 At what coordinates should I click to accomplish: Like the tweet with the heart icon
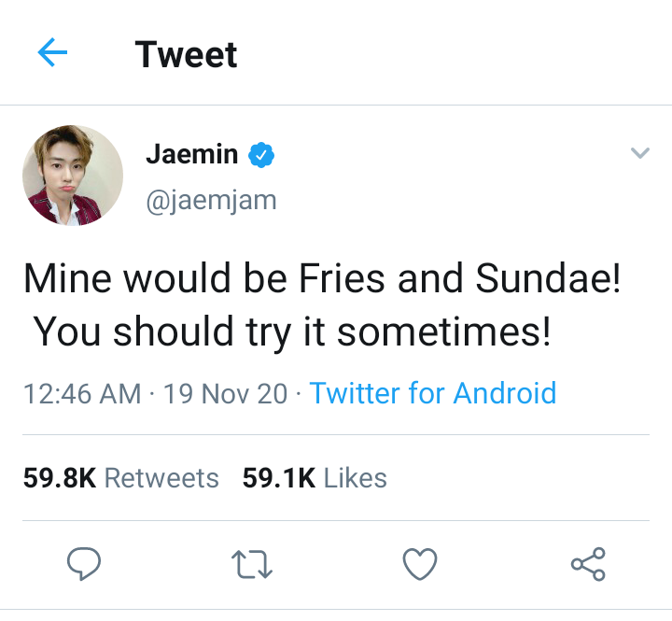[x=420, y=563]
